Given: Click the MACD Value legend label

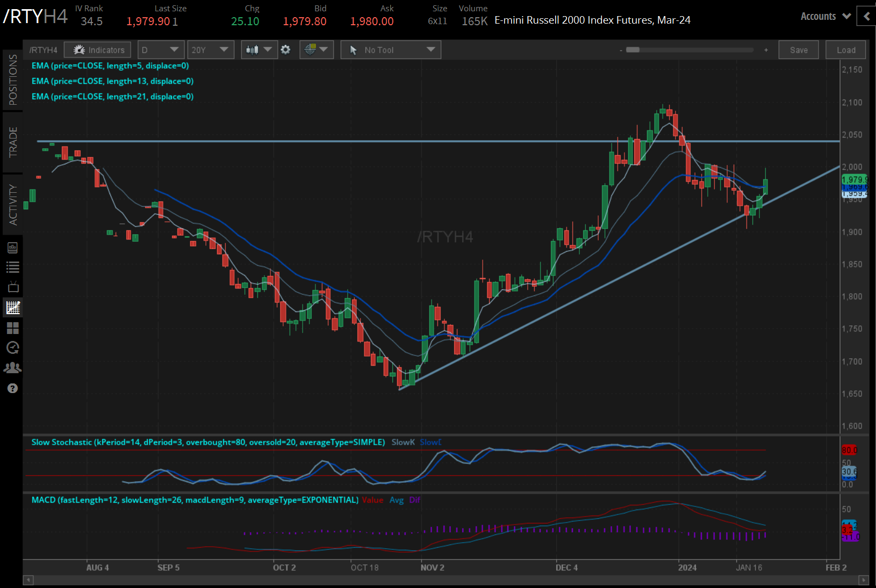Looking at the screenshot, I should click(x=372, y=500).
